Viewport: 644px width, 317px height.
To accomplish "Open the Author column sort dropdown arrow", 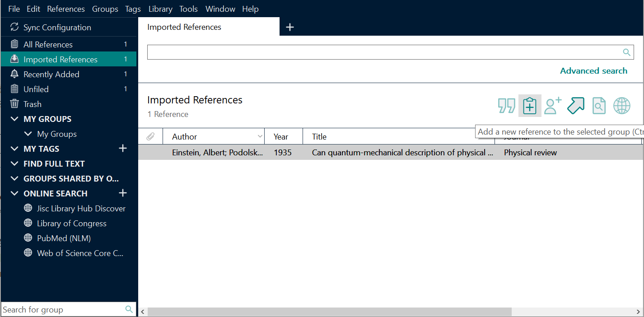I will pyautogui.click(x=260, y=136).
